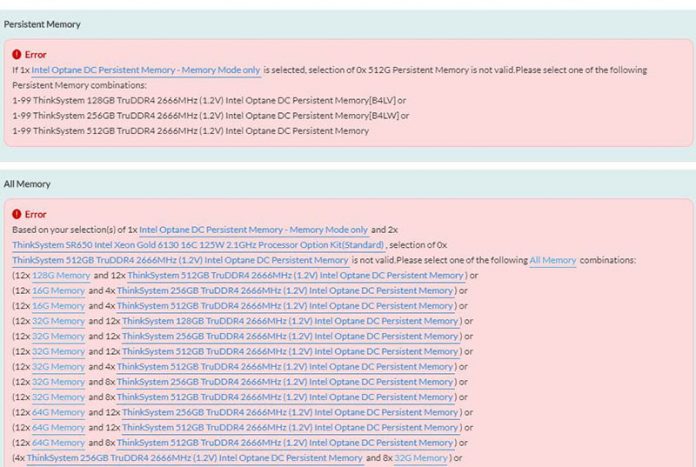
Task: Click the 1-99 ThinkSystem 128GB [B4LV] text line
Action: 209,101
